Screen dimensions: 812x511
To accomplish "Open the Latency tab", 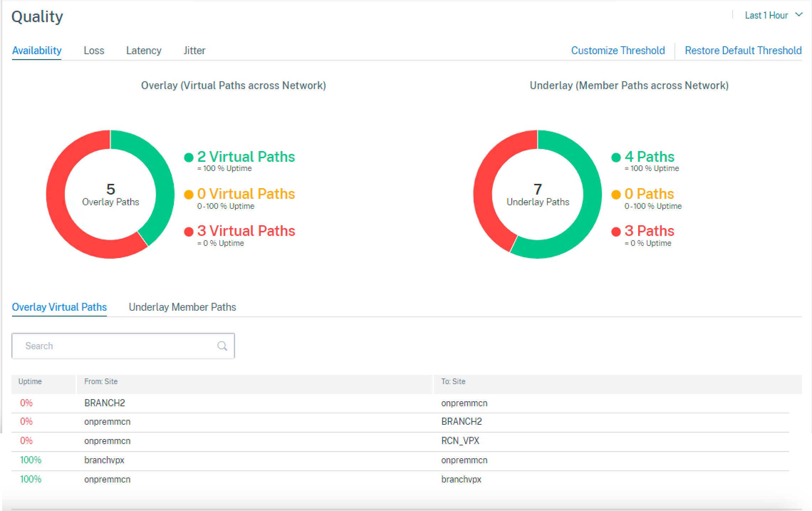I will [x=144, y=51].
